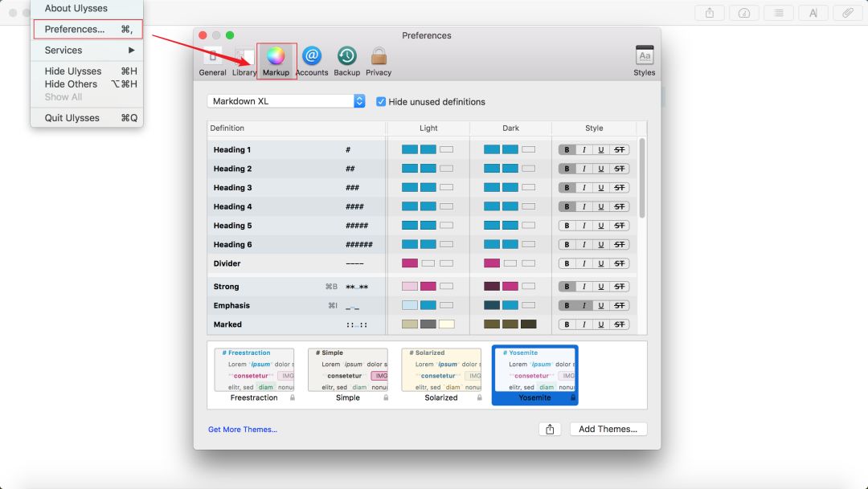Toggle bold for Strong row
Image resolution: width=868 pixels, height=489 pixels.
click(567, 287)
